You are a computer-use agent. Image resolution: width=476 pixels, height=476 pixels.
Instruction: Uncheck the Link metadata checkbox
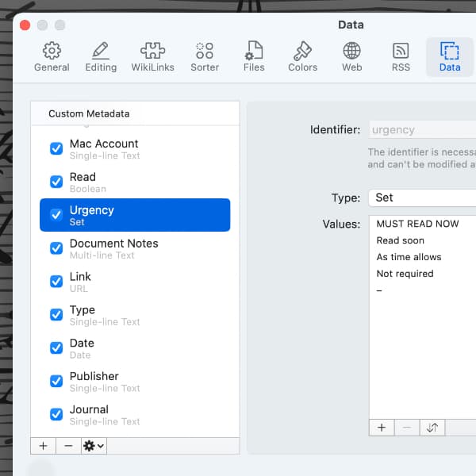point(56,281)
